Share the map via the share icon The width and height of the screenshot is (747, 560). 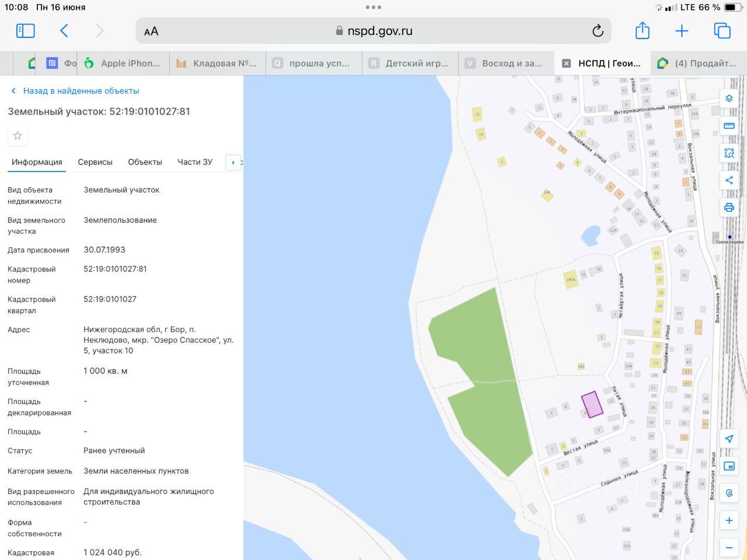tap(729, 180)
